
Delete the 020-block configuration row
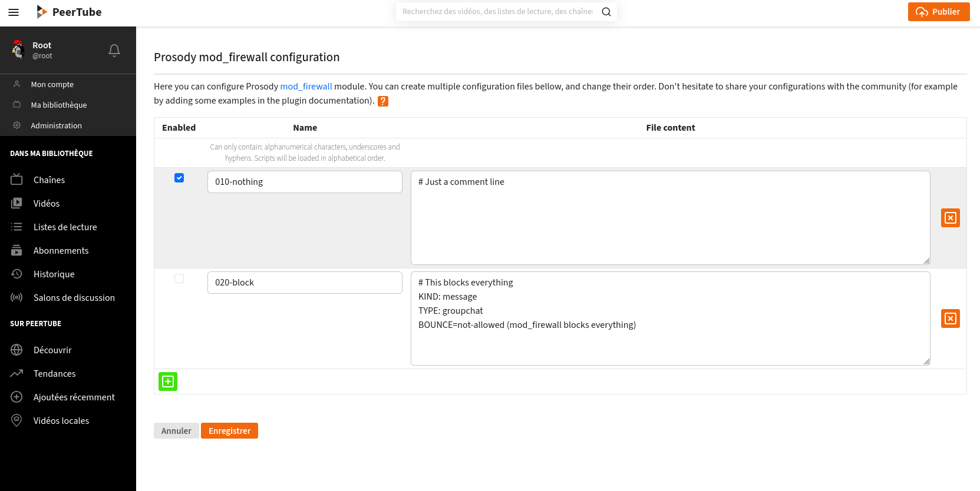click(950, 319)
